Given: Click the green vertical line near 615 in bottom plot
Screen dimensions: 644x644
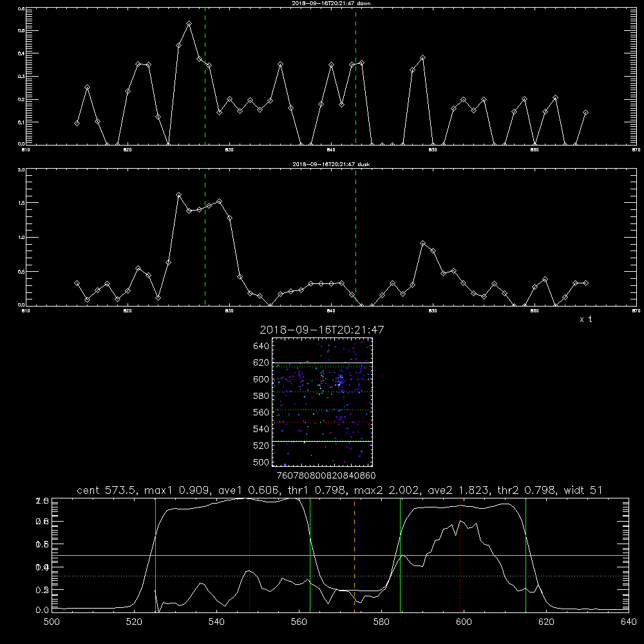Looking at the screenshot, I should [x=526, y=554].
